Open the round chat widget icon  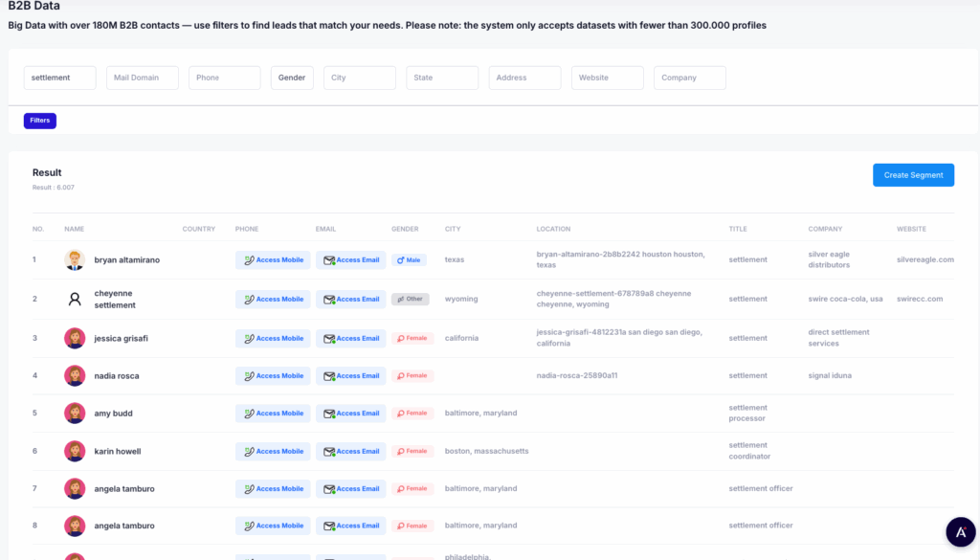[x=960, y=531]
